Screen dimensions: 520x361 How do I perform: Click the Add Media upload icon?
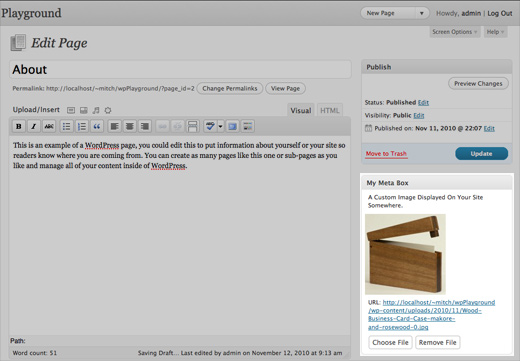tap(108, 110)
